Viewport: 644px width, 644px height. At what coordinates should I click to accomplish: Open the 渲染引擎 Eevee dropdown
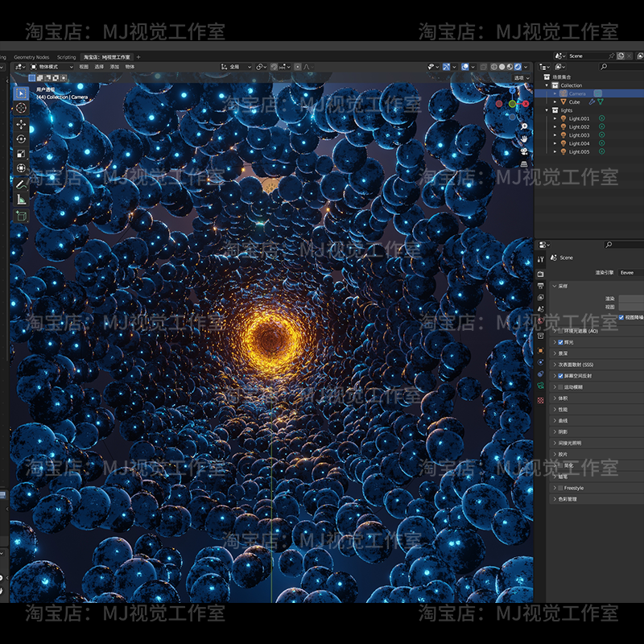[x=630, y=272]
